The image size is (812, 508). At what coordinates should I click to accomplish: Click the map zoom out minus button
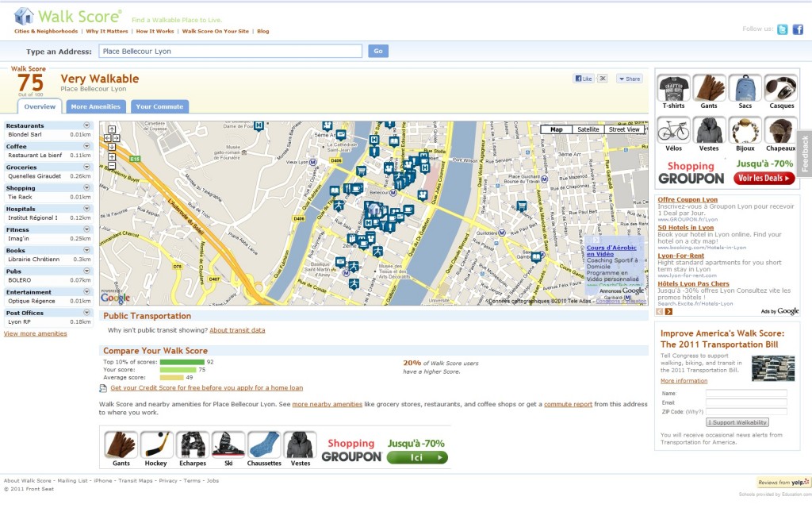click(x=111, y=164)
